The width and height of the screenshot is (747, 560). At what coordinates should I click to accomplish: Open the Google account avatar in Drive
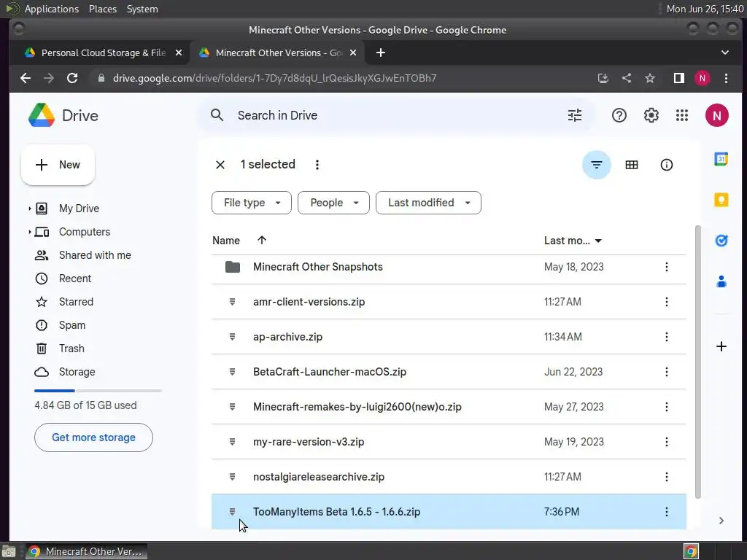716,115
